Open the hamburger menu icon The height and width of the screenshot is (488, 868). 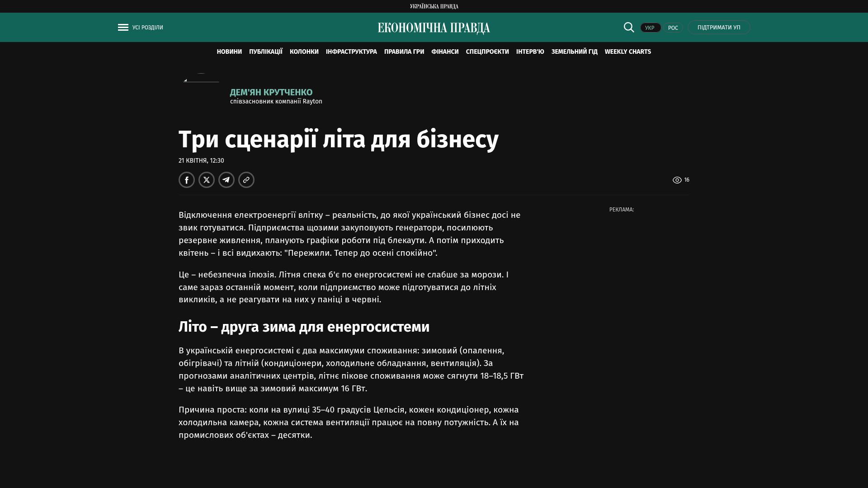(x=123, y=28)
